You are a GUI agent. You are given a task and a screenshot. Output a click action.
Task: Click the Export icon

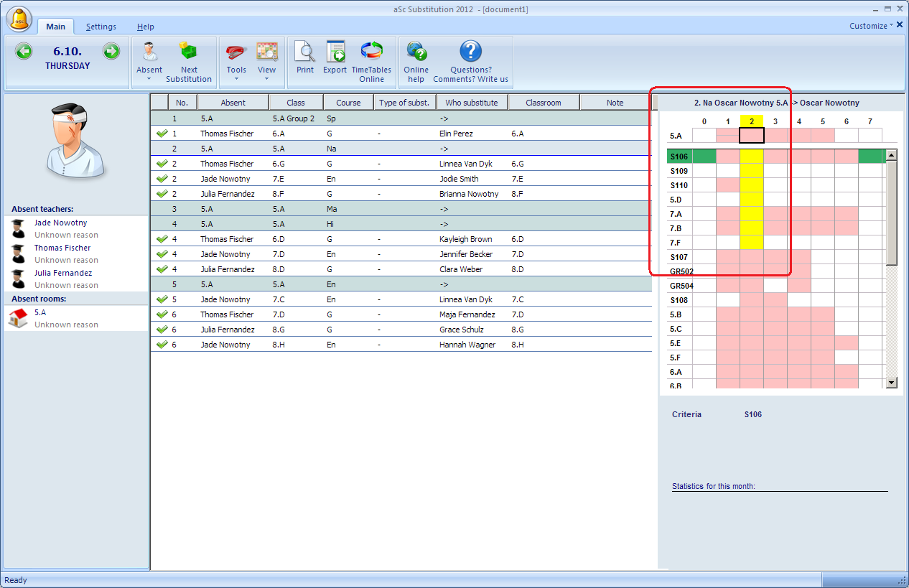[335, 57]
